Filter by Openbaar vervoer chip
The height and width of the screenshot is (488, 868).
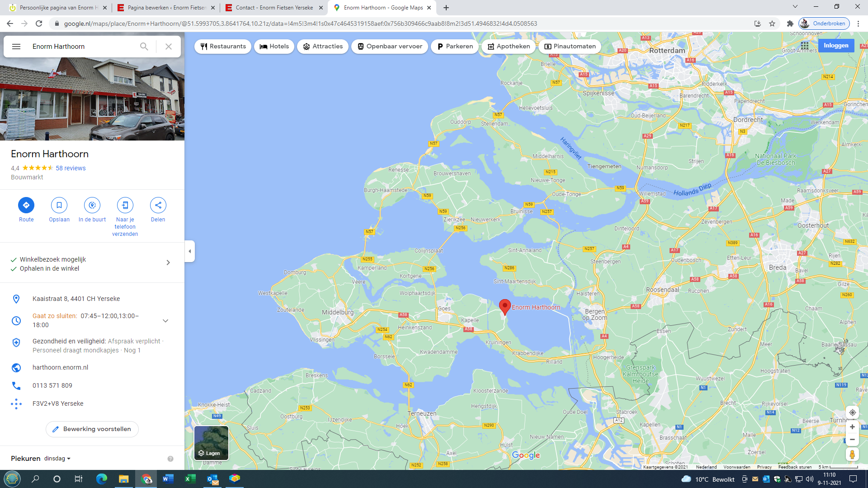390,47
